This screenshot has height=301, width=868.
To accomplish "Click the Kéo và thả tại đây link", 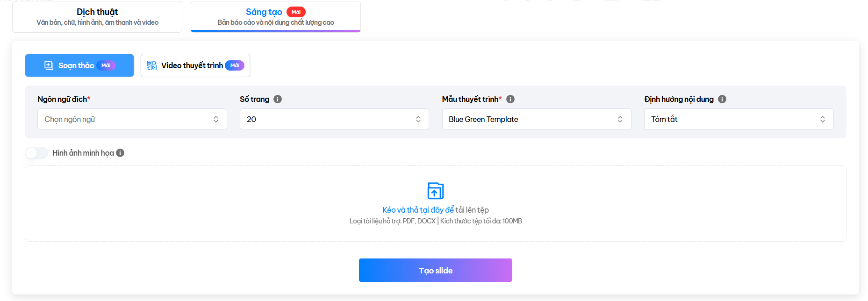I will pyautogui.click(x=418, y=210).
